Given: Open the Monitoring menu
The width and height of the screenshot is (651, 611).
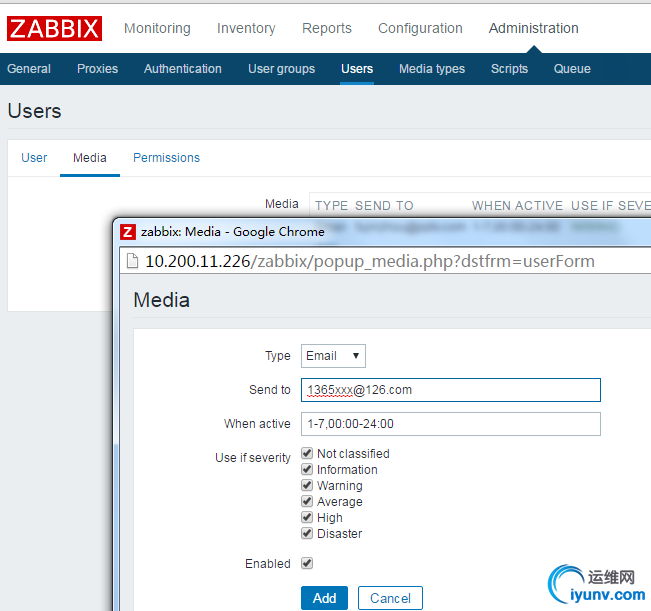Looking at the screenshot, I should pyautogui.click(x=157, y=28).
